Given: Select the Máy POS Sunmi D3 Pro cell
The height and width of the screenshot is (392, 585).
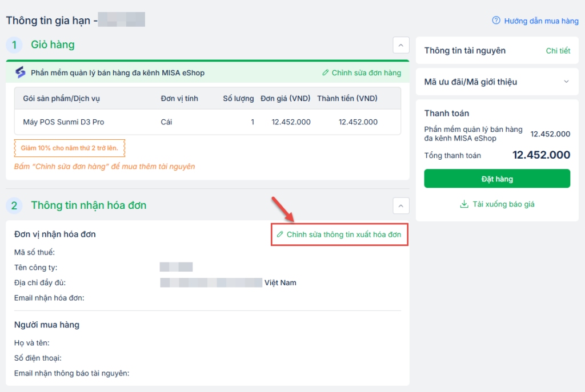Looking at the screenshot, I should click(x=63, y=122).
